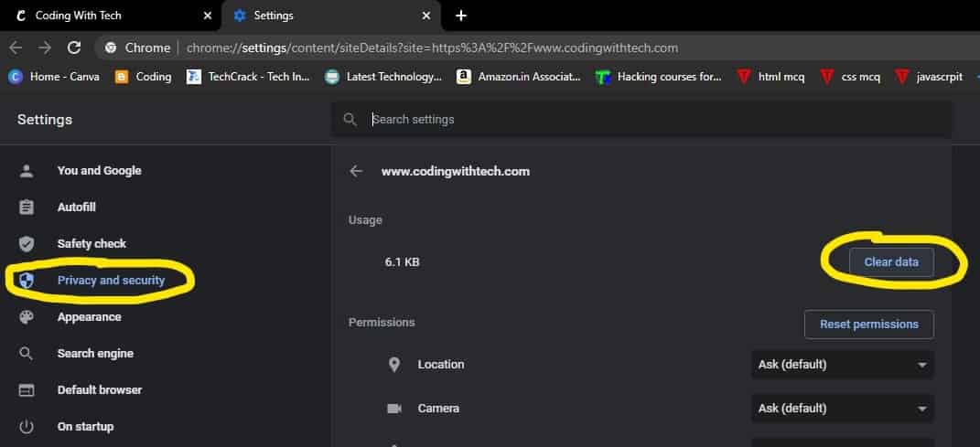Open the Latest Technology bookmark
Viewport: 980px width, 447px height.
click(383, 77)
